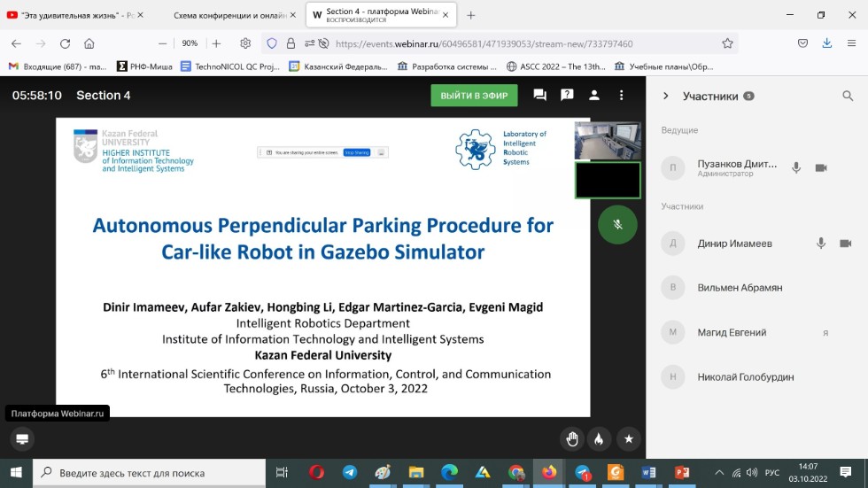
Task: Open the webinar chat panel
Action: tap(539, 96)
